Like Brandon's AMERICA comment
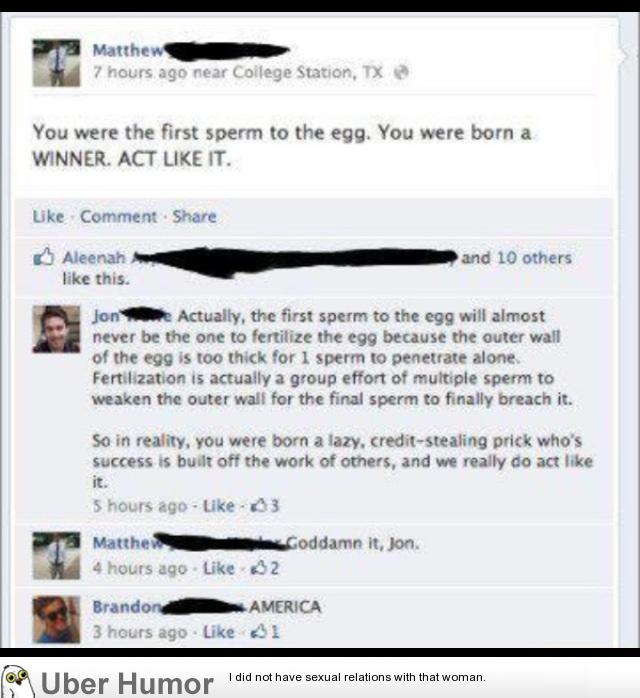 tap(219, 632)
